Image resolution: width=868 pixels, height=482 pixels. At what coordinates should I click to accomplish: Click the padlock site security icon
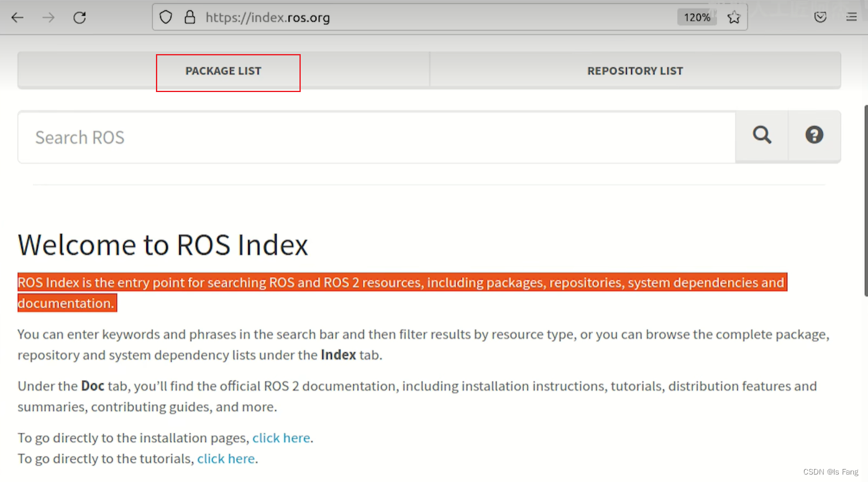(190, 17)
